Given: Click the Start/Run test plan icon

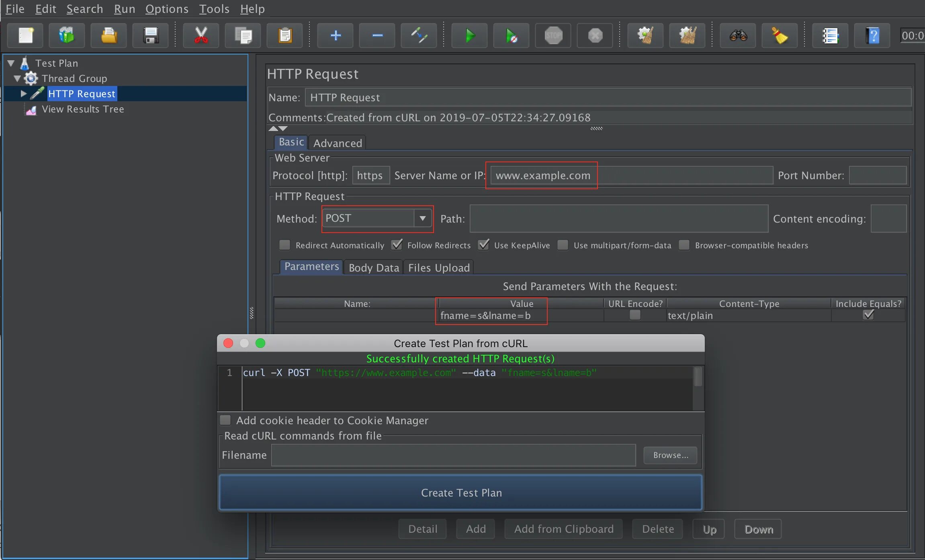Looking at the screenshot, I should click(x=469, y=36).
